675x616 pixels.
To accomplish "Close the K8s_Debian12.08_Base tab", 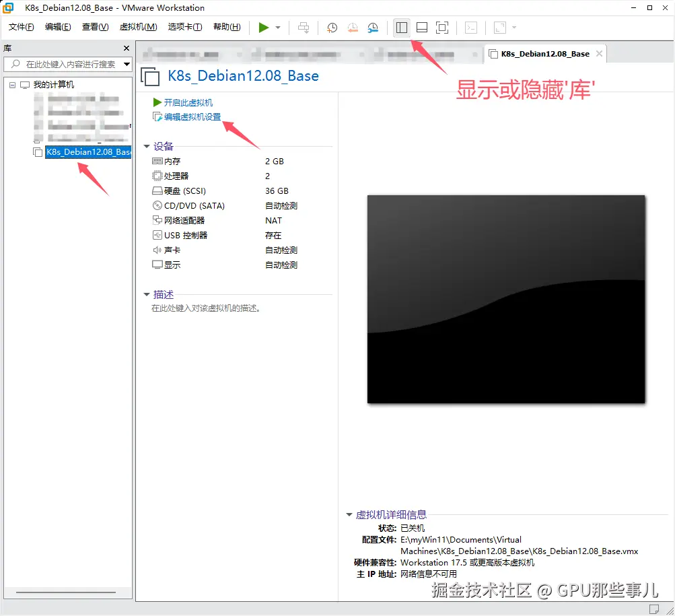I will [599, 53].
